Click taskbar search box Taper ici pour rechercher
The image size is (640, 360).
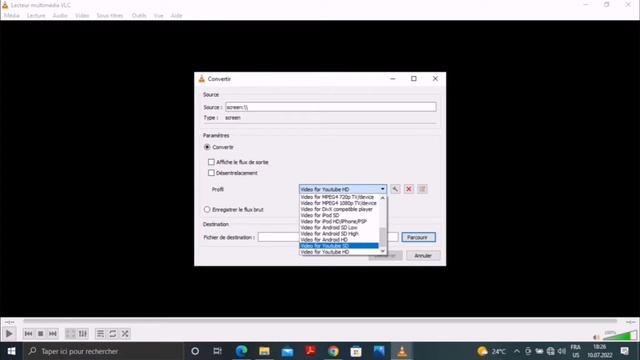pos(103,351)
